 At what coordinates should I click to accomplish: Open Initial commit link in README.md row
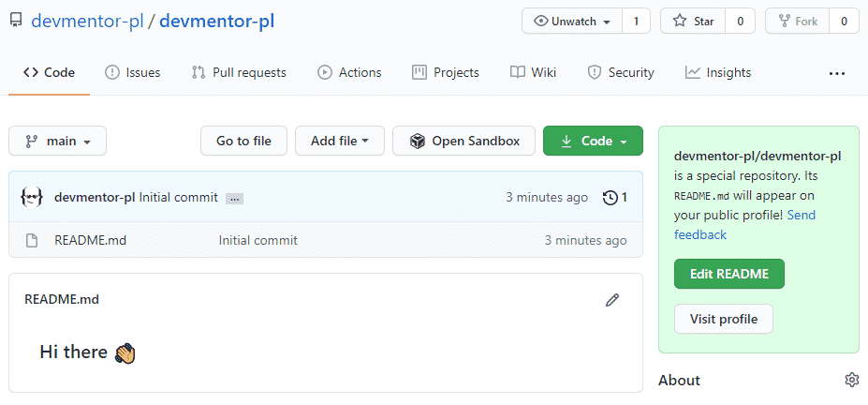(x=257, y=240)
